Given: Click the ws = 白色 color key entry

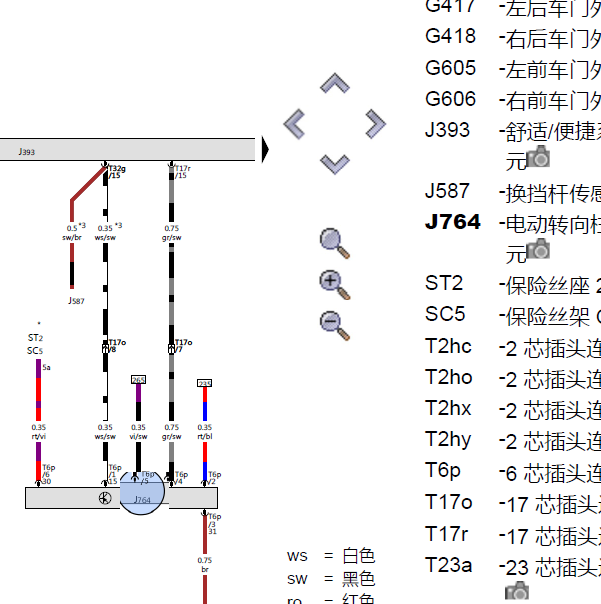Looking at the screenshot, I should 331,556.
